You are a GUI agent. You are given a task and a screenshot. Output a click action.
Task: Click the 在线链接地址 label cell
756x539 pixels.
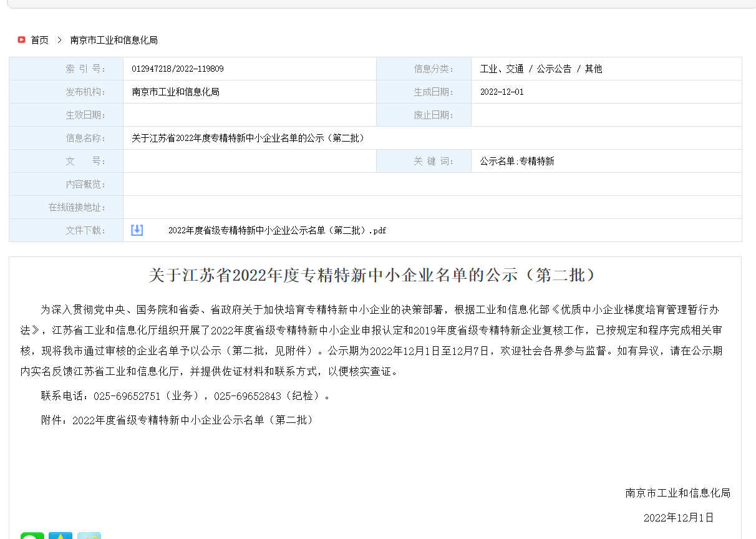click(66, 207)
